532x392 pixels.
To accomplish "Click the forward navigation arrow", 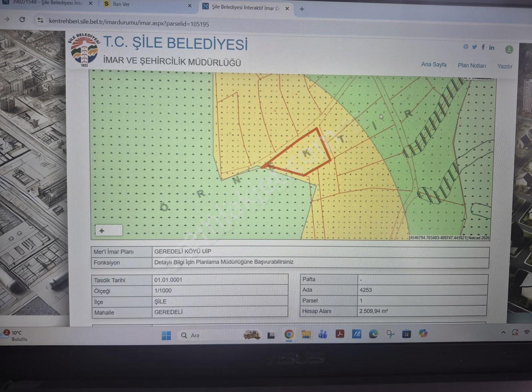I will [7, 19].
